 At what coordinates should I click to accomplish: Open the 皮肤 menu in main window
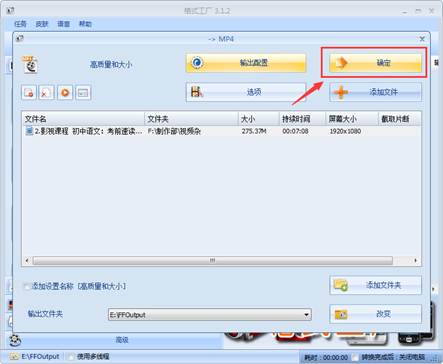tap(42, 24)
